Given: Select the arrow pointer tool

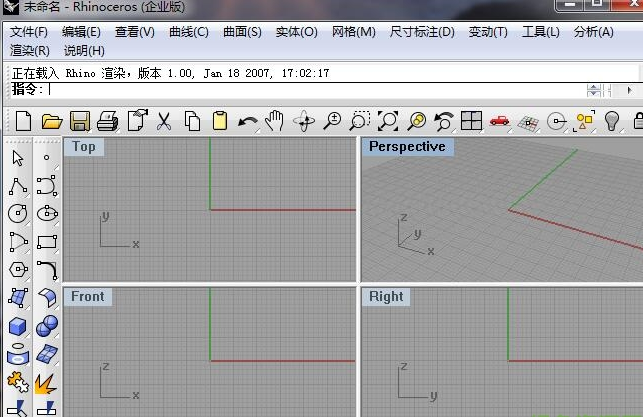Looking at the screenshot, I should click(x=18, y=158).
